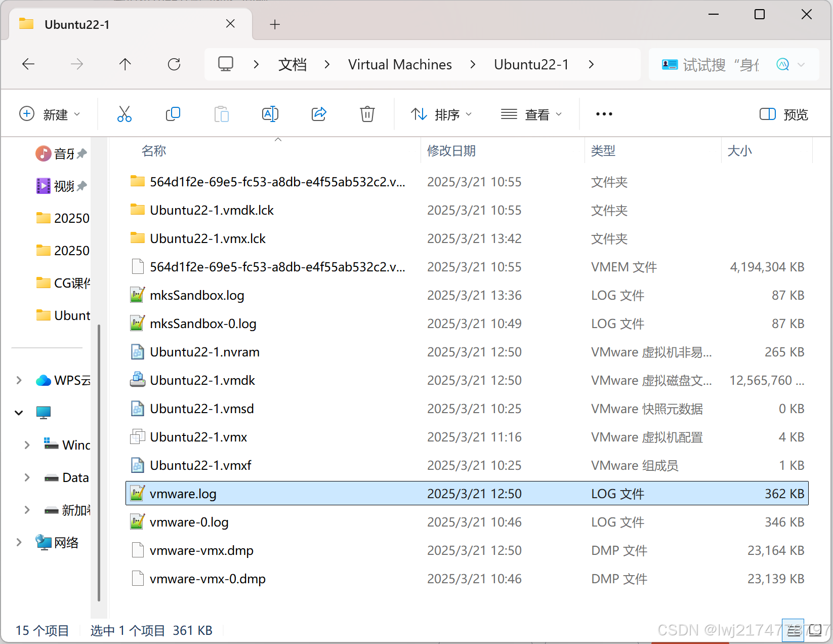Click the This PC monitor icon in sidebar

pos(44,413)
